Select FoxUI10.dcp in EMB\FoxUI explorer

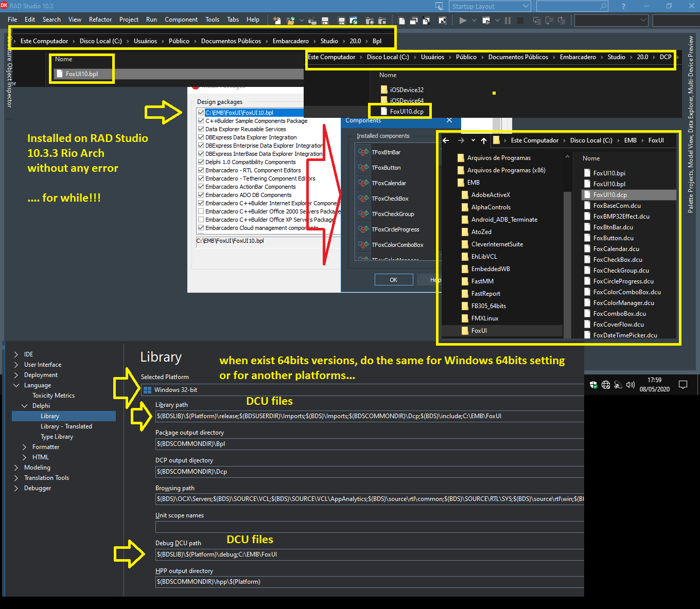[628, 195]
